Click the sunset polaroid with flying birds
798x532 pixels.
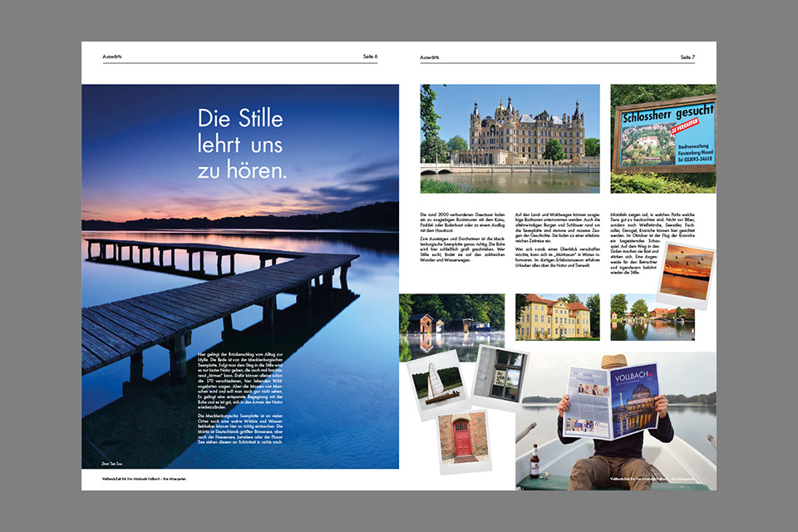click(x=685, y=276)
